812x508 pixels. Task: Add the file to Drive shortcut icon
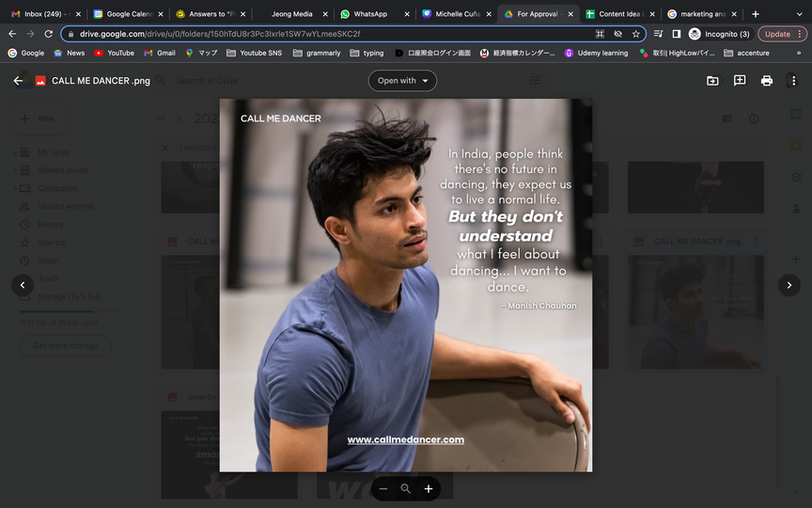[712, 81]
